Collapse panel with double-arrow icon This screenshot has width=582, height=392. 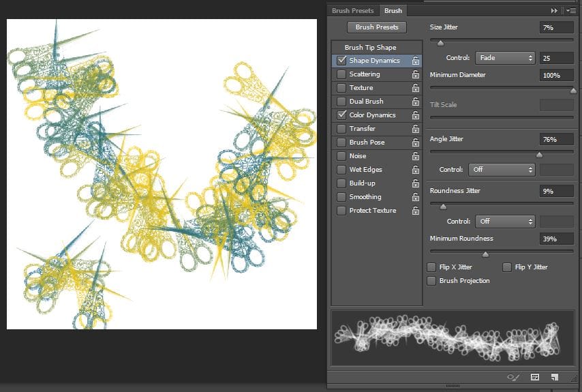click(554, 11)
